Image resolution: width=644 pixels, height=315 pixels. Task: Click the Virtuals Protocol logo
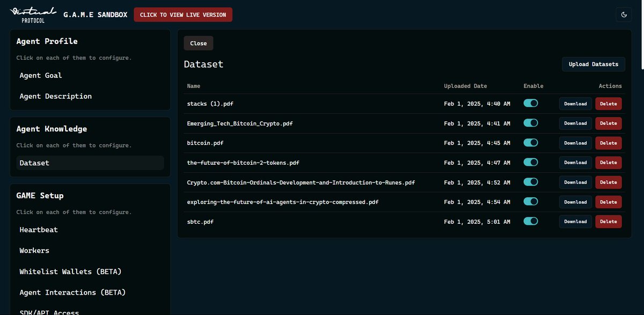click(33, 14)
